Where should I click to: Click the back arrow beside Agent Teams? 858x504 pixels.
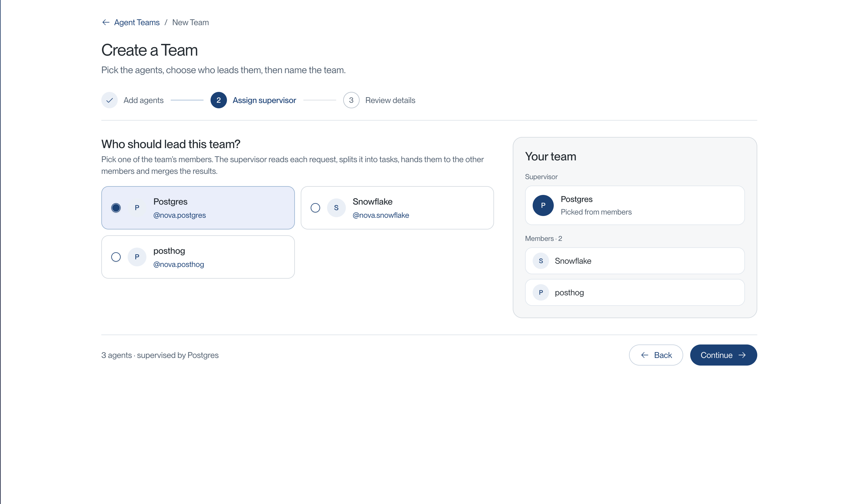pyautogui.click(x=105, y=23)
